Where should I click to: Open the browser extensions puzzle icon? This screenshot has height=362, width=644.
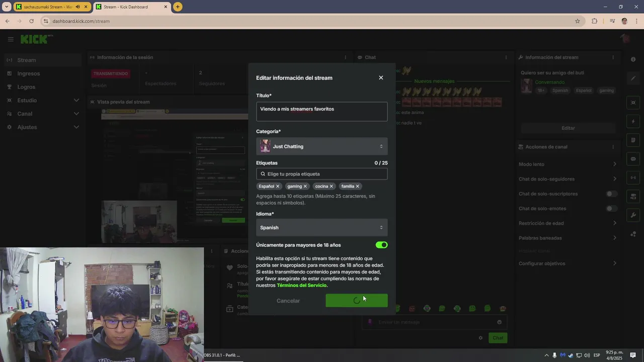(x=594, y=21)
